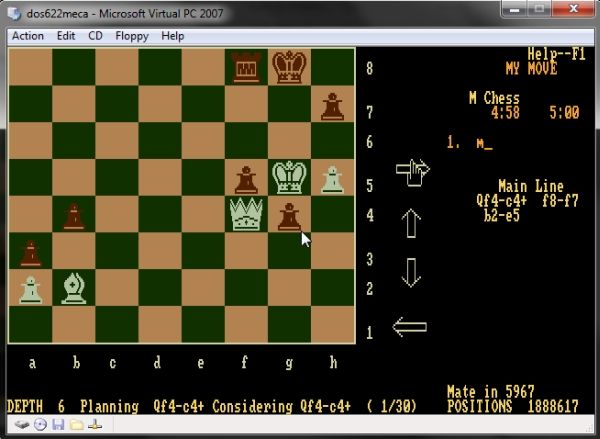This screenshot has height=439, width=600.
Task: Click the up arrow icon
Action: (x=411, y=223)
